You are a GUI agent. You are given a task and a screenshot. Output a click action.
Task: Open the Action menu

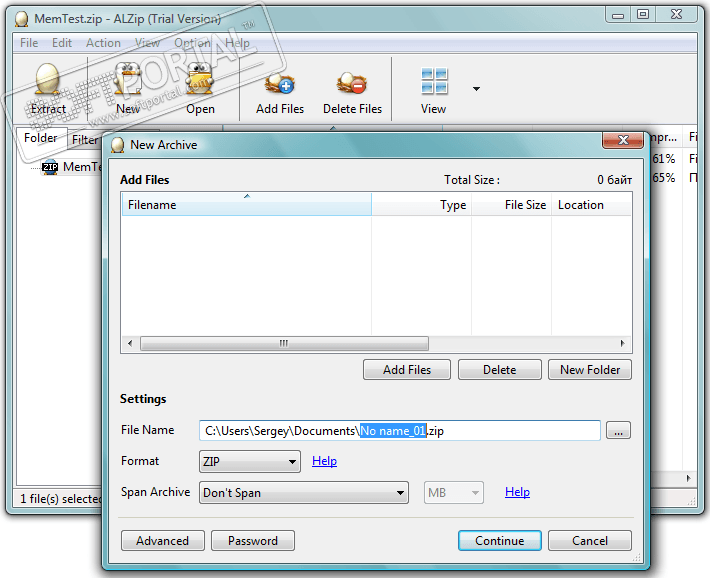click(x=103, y=43)
